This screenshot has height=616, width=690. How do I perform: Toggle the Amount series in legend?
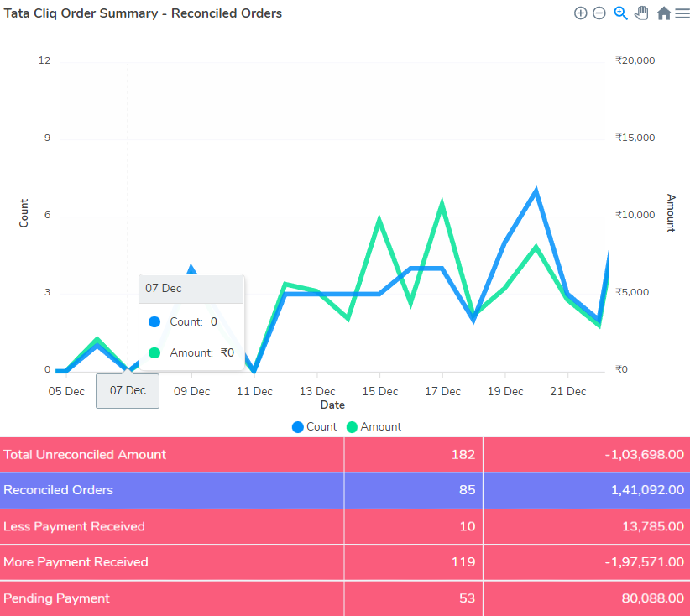tap(374, 427)
